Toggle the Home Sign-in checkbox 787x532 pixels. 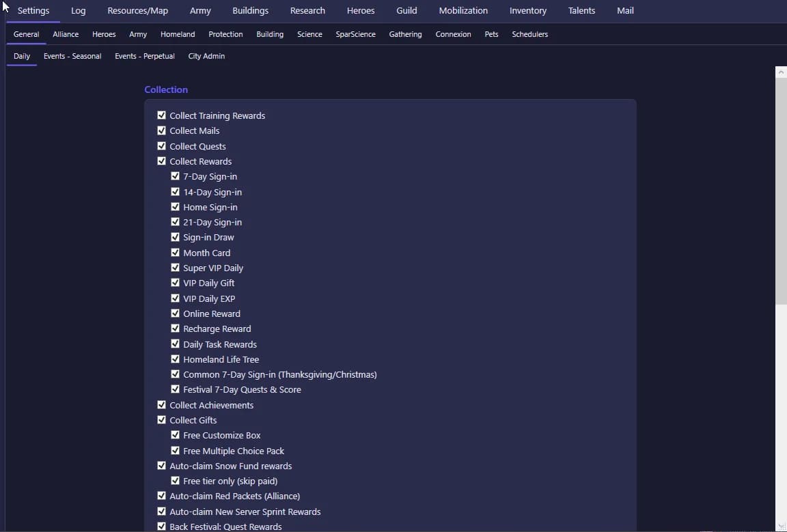(x=175, y=207)
